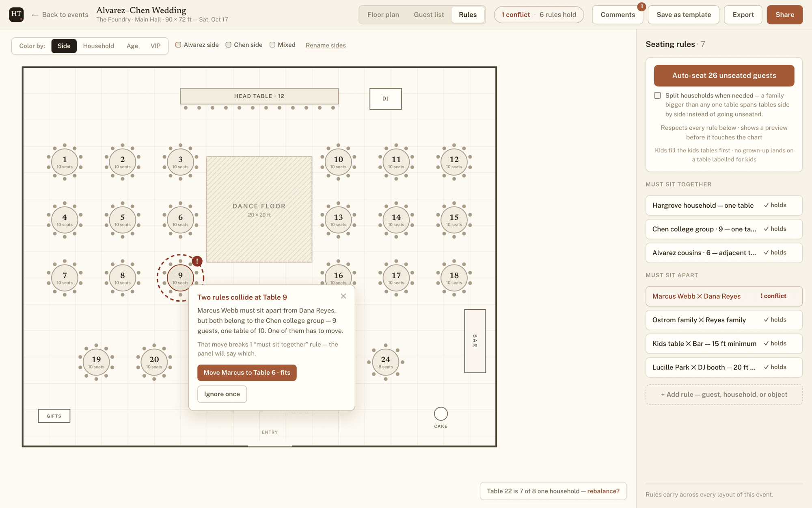
Task: Select the cake circle object
Action: pos(441,414)
